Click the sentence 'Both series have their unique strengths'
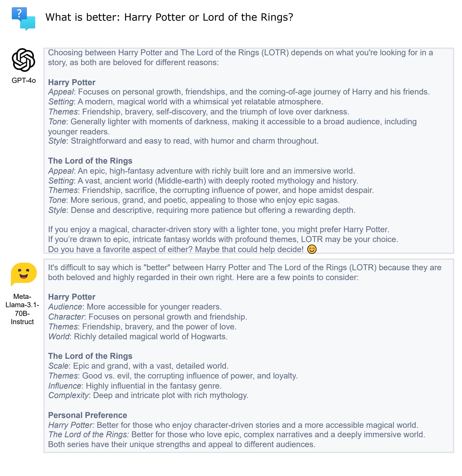Screen dimensions: 462x476 [x=182, y=444]
